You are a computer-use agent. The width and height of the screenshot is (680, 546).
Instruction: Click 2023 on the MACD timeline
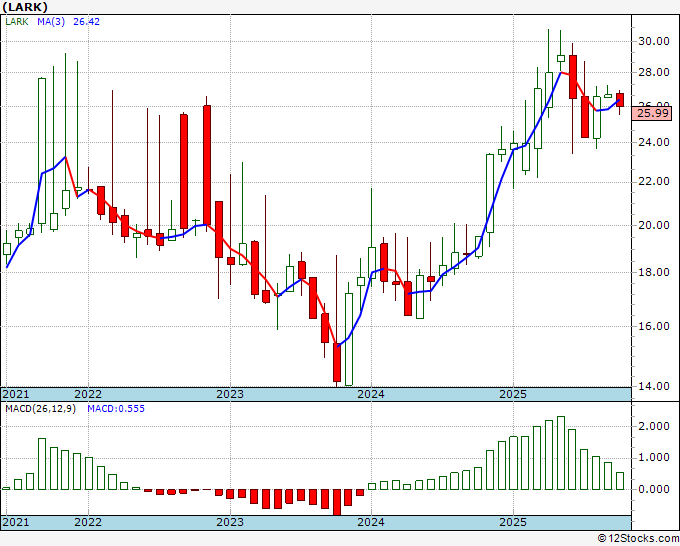(230, 522)
